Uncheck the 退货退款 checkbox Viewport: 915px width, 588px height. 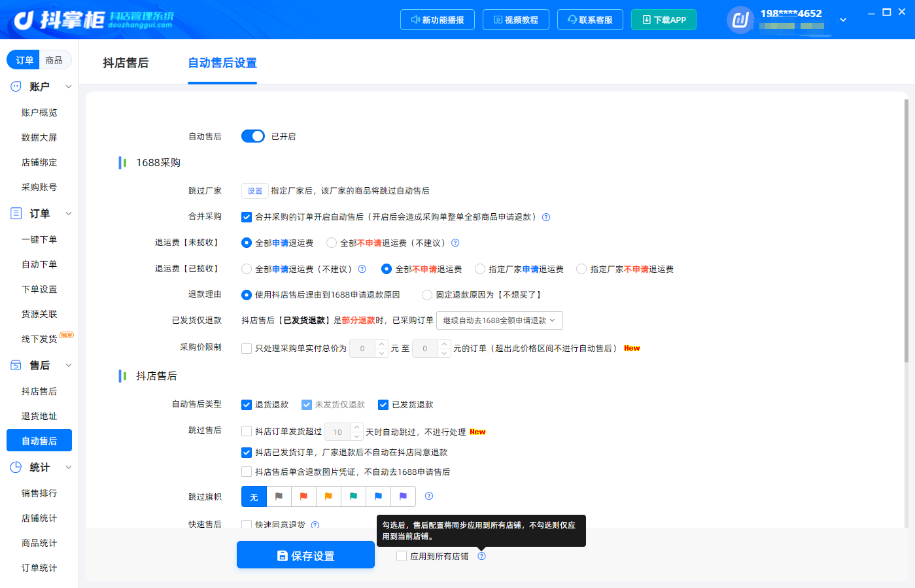click(x=247, y=405)
